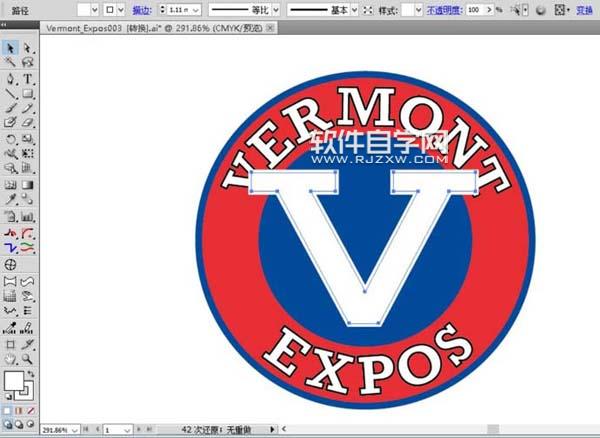Select the Zoom magnifier tool
The image size is (600, 438).
(27, 357)
